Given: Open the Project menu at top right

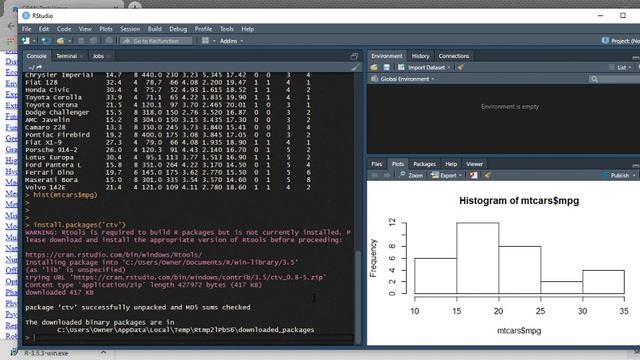Looking at the screenshot, I should pos(620,41).
